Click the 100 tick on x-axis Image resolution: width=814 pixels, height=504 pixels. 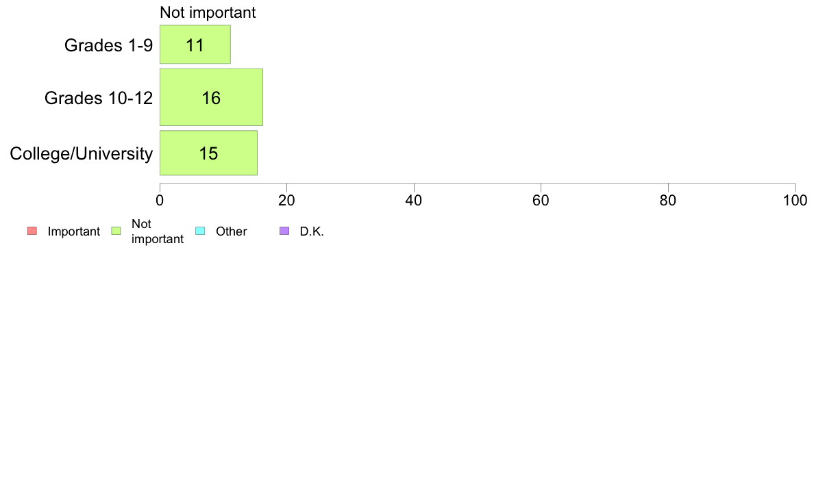coord(795,201)
